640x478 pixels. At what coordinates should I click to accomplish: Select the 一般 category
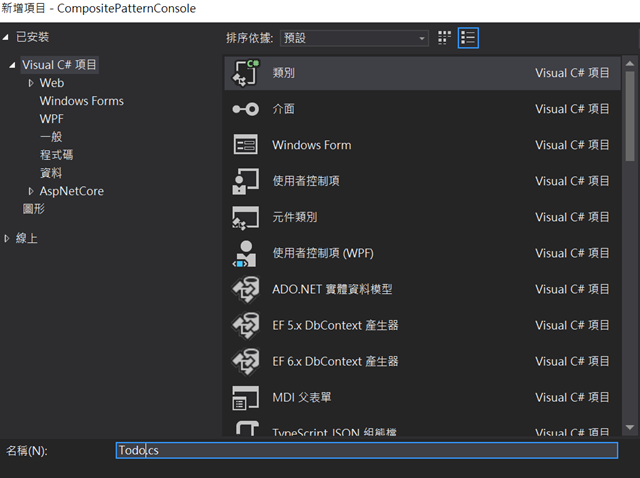tap(51, 137)
